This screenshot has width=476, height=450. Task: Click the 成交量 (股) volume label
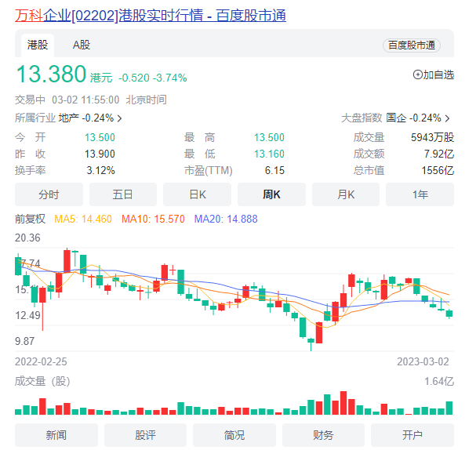(42, 381)
